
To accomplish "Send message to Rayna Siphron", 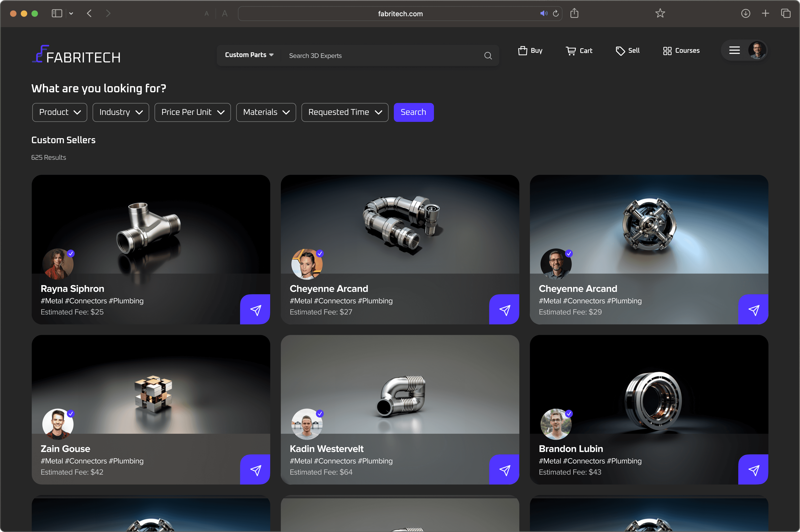I will [255, 309].
